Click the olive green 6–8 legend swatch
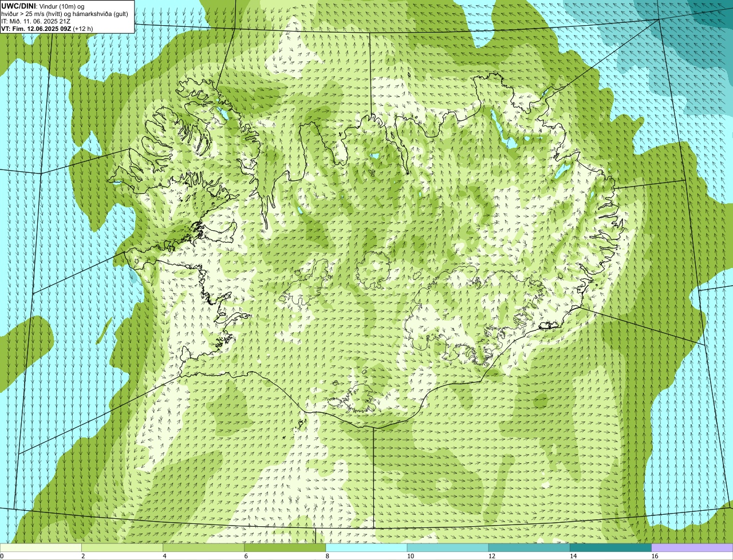 (x=285, y=548)
